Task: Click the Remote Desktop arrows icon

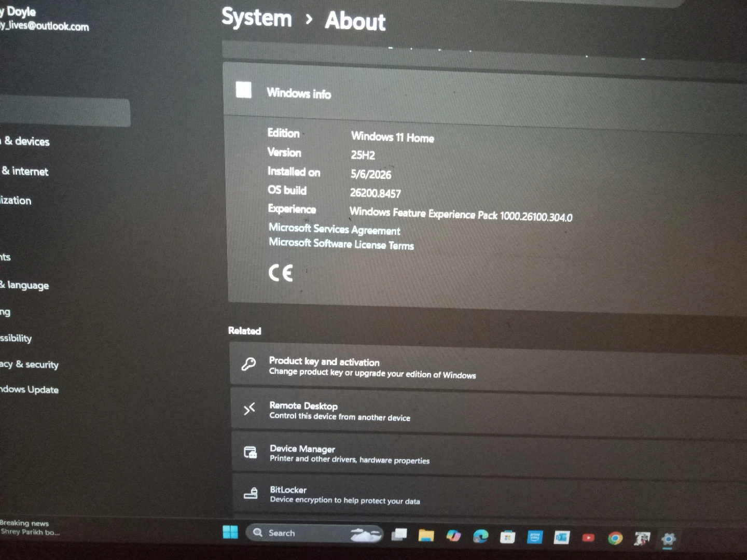Action: pos(250,409)
